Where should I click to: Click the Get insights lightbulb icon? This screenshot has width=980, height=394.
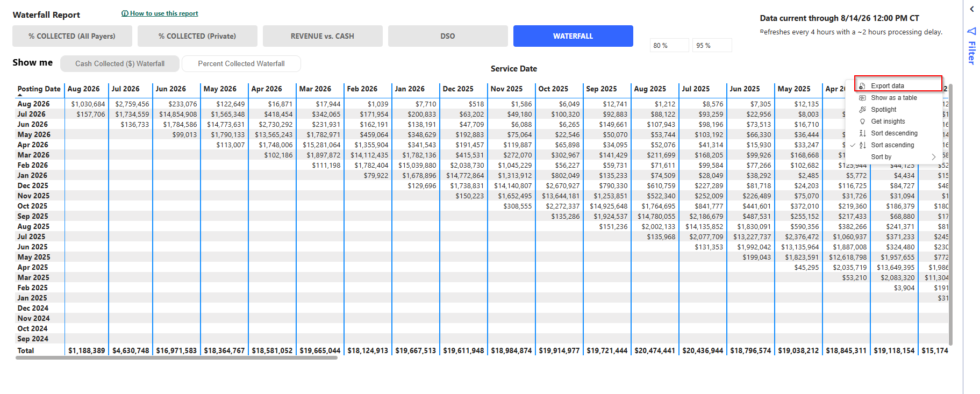pos(862,121)
